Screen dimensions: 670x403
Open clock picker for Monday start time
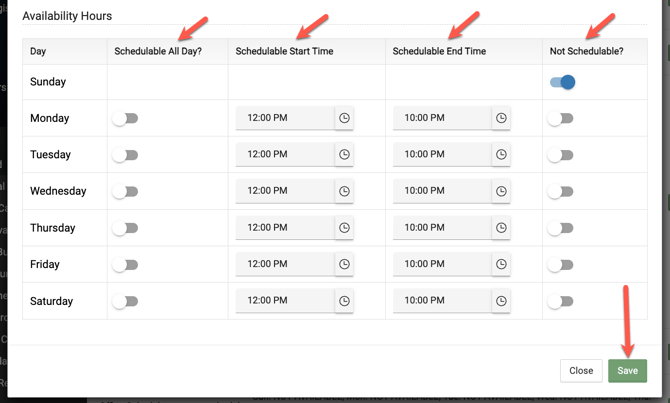coord(344,118)
